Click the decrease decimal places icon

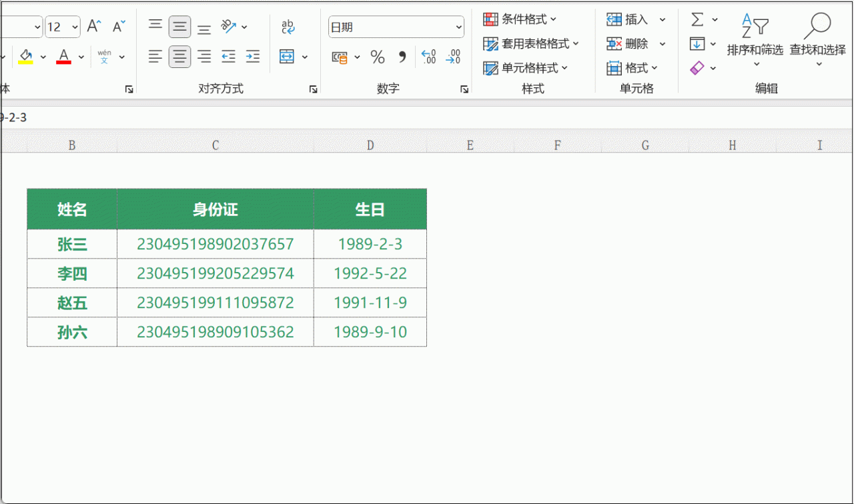[453, 57]
